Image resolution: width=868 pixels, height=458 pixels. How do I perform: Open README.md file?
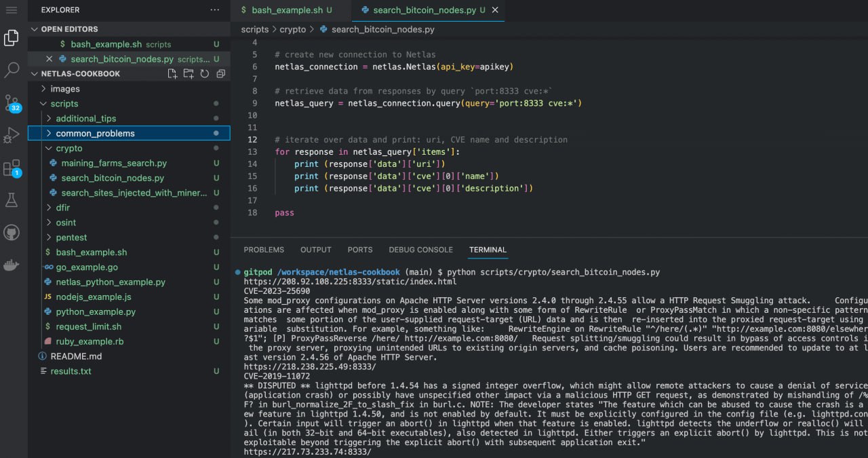click(x=129, y=356)
